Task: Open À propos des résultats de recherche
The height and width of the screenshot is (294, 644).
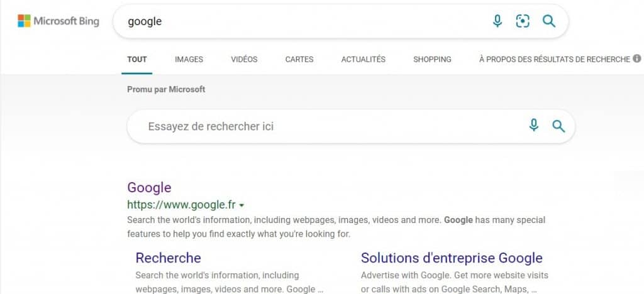Action: pos(555,60)
